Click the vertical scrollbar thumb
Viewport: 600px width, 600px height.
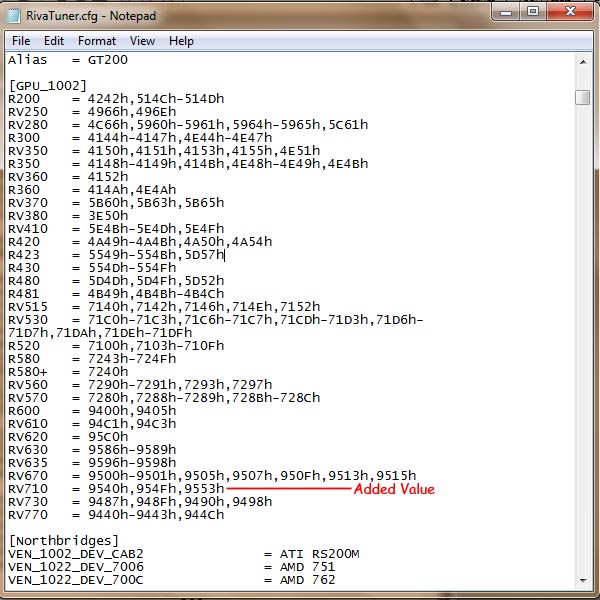[x=583, y=97]
